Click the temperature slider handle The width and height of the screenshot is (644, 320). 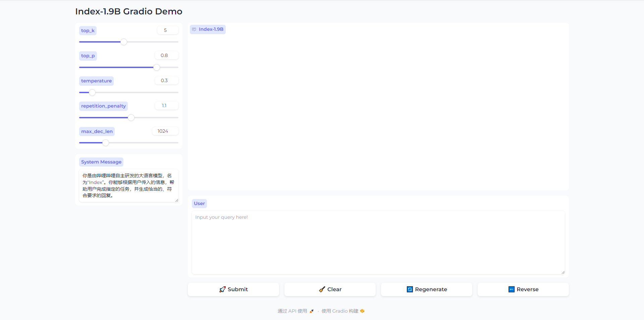92,92
